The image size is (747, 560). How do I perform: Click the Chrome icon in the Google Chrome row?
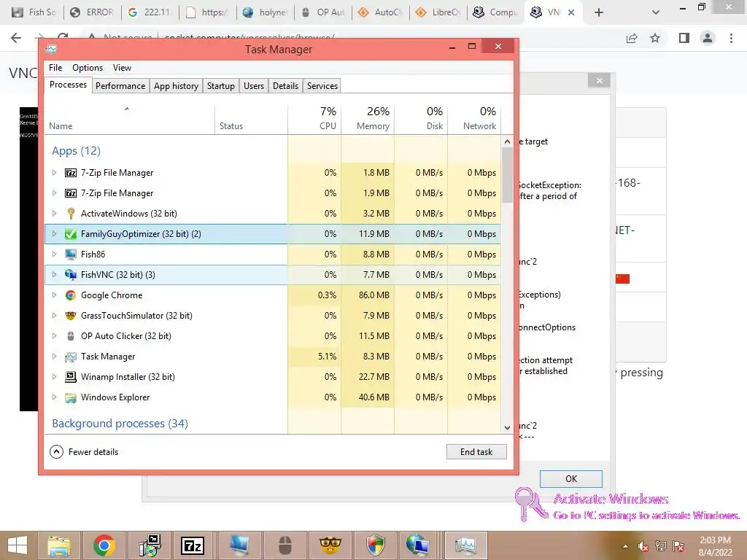pyautogui.click(x=71, y=295)
